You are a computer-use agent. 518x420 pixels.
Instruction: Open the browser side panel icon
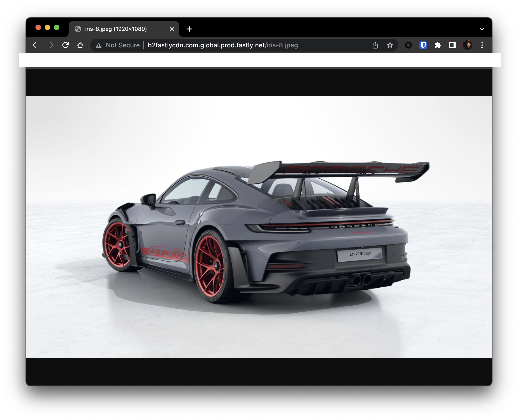(452, 45)
